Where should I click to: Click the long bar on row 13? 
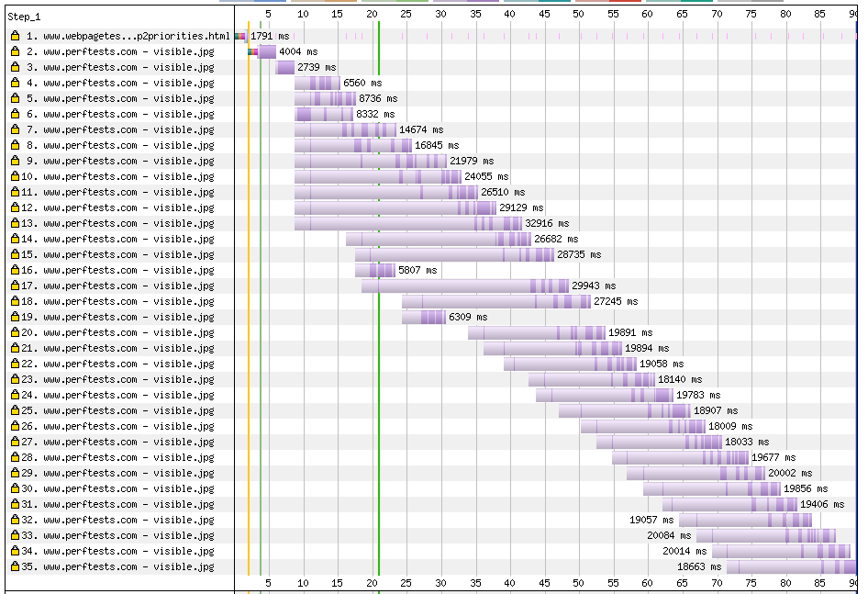(407, 223)
